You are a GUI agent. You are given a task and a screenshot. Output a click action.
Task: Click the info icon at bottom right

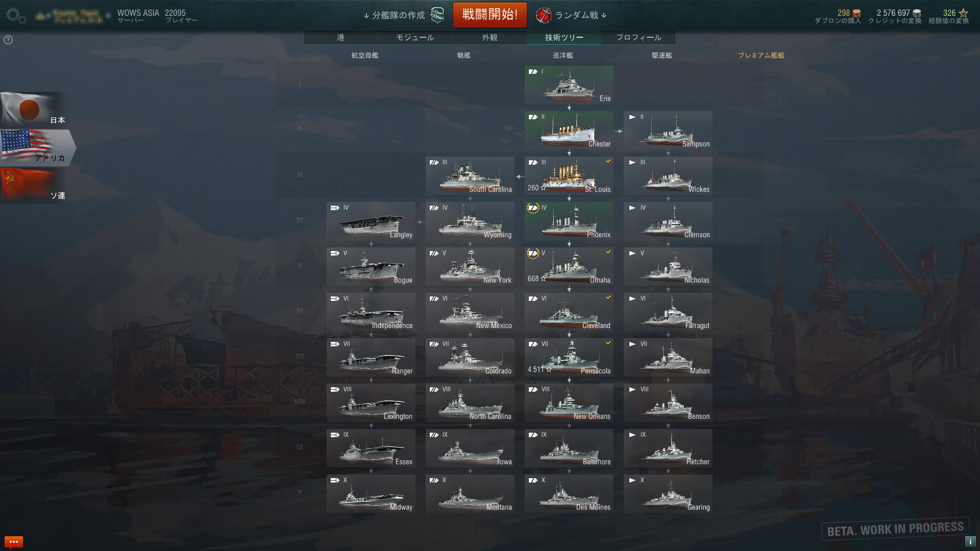(970, 541)
